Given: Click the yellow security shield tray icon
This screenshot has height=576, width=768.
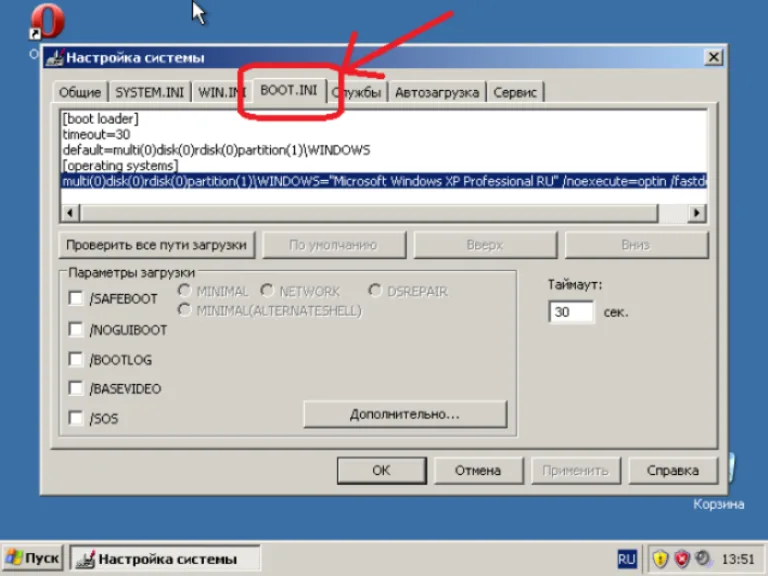Looking at the screenshot, I should point(660,558).
